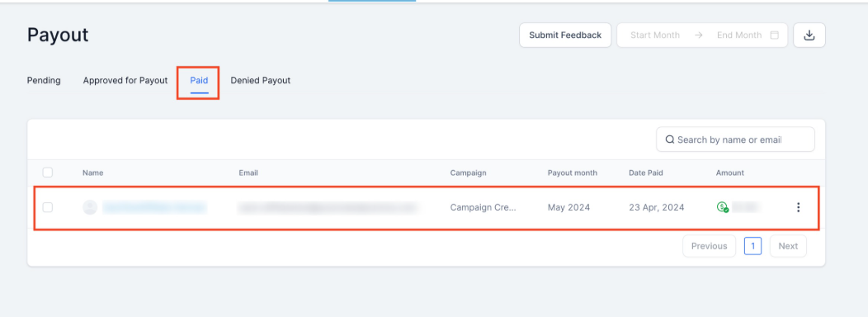This screenshot has width=868, height=317.
Task: Click the Submit Feedback button
Action: point(565,35)
